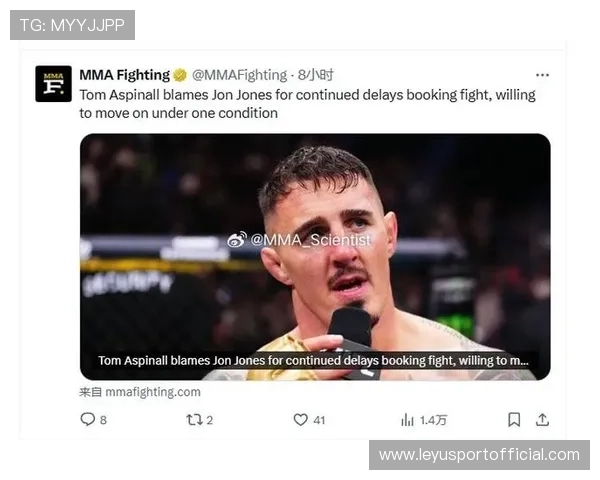Click the reply comment bubble icon

point(88,420)
